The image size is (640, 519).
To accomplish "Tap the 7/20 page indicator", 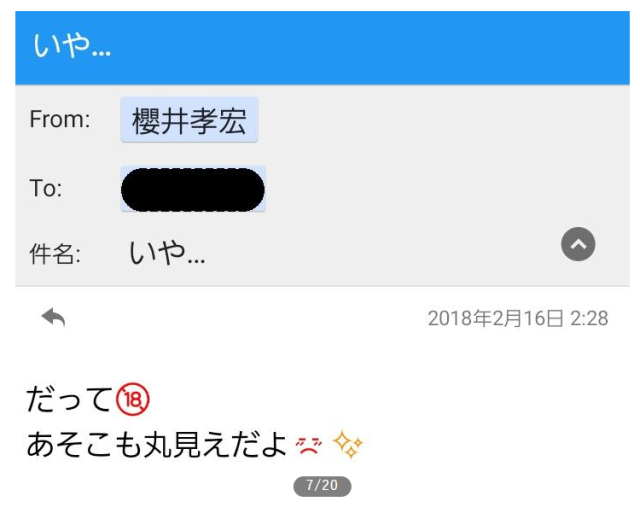I will tap(322, 486).
